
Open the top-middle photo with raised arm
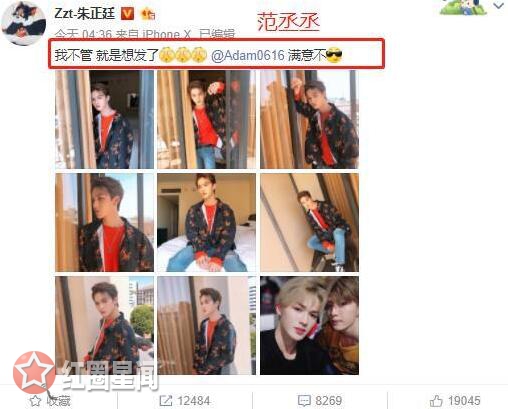click(x=207, y=119)
